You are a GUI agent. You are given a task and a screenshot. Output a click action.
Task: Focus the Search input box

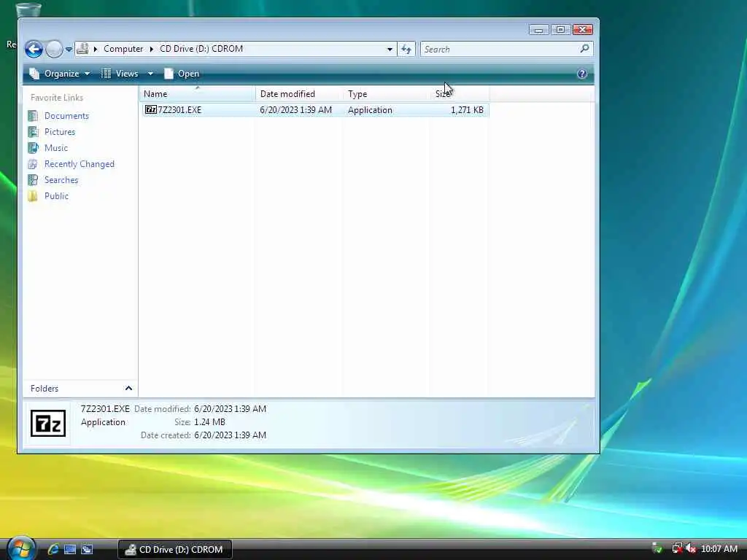click(x=500, y=49)
